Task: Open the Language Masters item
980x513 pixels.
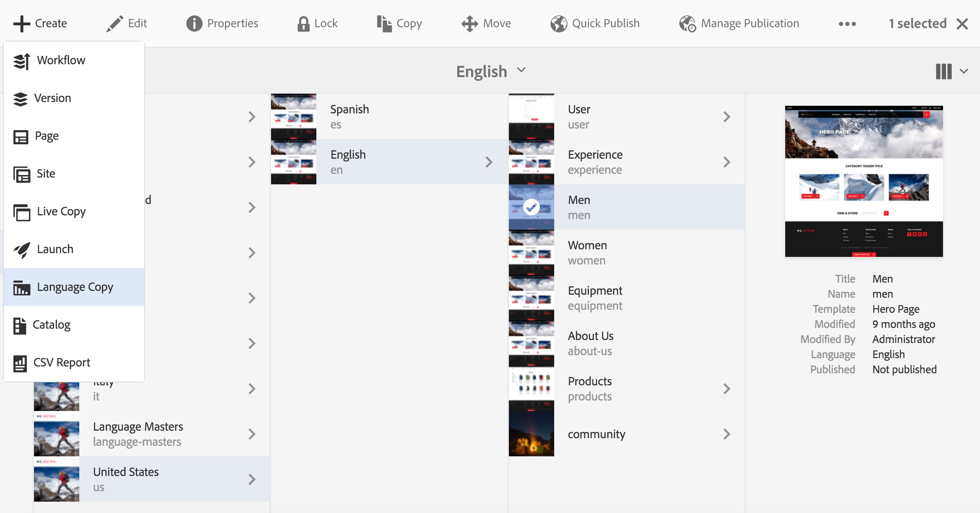Action: (x=152, y=434)
